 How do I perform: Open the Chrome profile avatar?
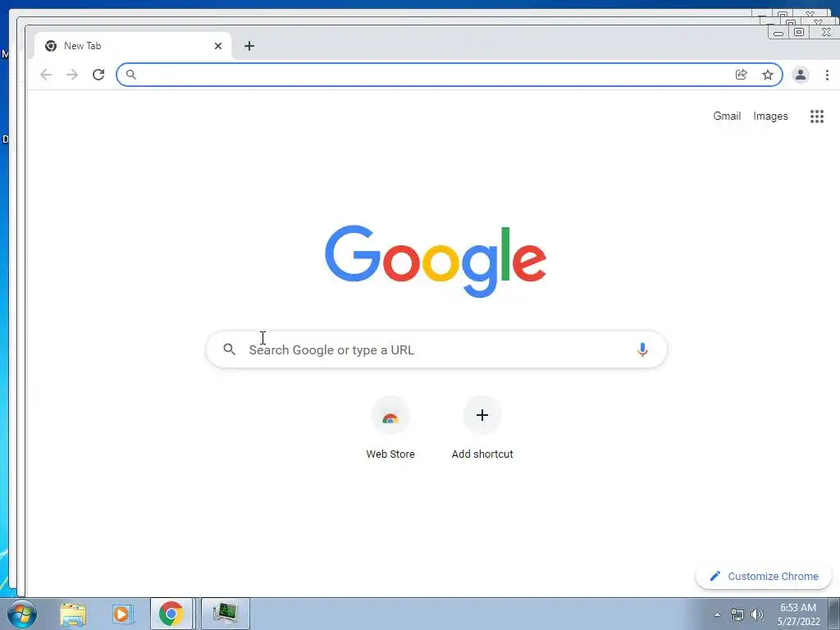pos(801,75)
